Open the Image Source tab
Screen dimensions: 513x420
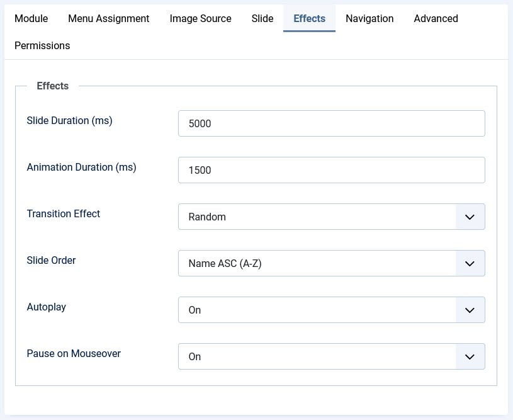pyautogui.click(x=200, y=18)
